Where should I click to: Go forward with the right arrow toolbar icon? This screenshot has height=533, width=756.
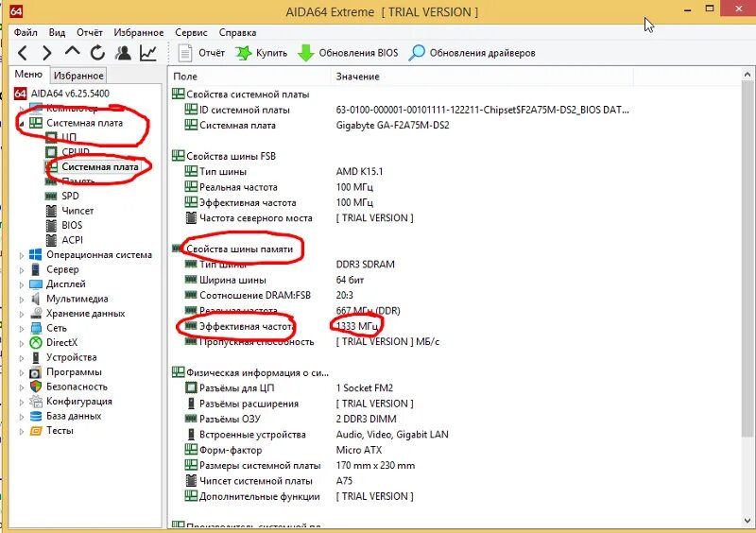pos(46,53)
